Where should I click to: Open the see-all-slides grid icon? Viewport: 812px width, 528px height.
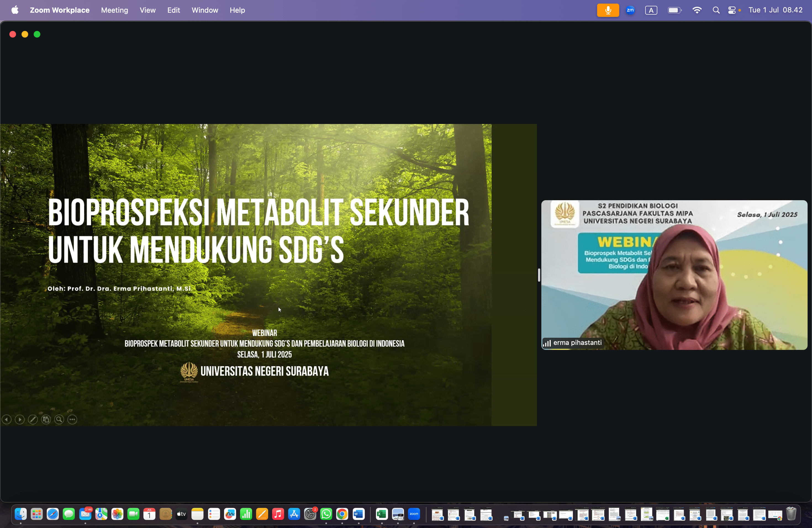(46, 419)
